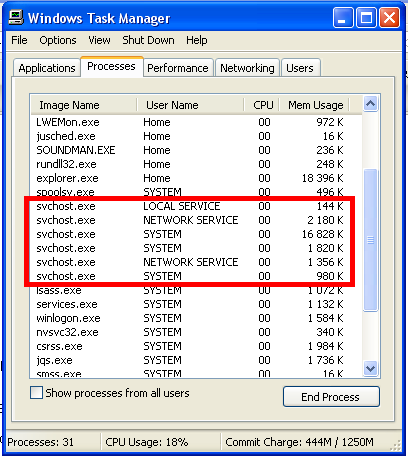Image resolution: width=408 pixels, height=457 pixels.
Task: Sort by Image Name column header
Action: [x=84, y=105]
